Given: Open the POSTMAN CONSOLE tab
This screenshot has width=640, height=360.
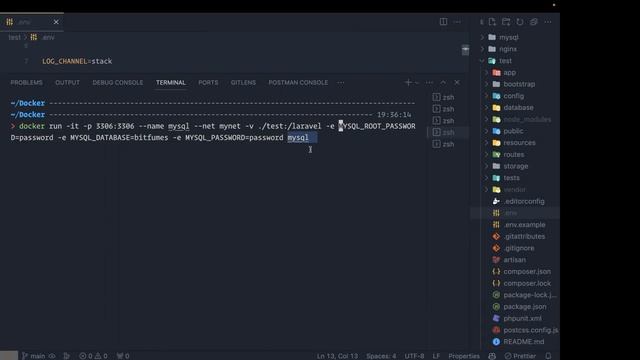Looking at the screenshot, I should (298, 82).
